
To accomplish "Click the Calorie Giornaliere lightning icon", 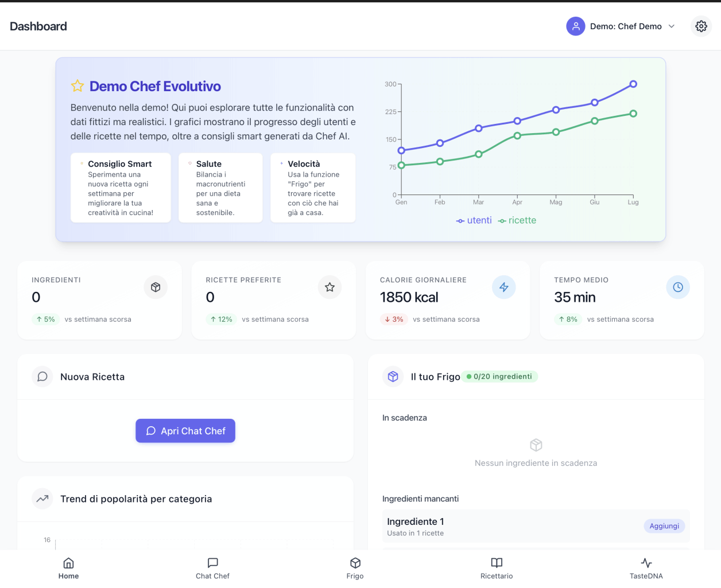I will [503, 287].
